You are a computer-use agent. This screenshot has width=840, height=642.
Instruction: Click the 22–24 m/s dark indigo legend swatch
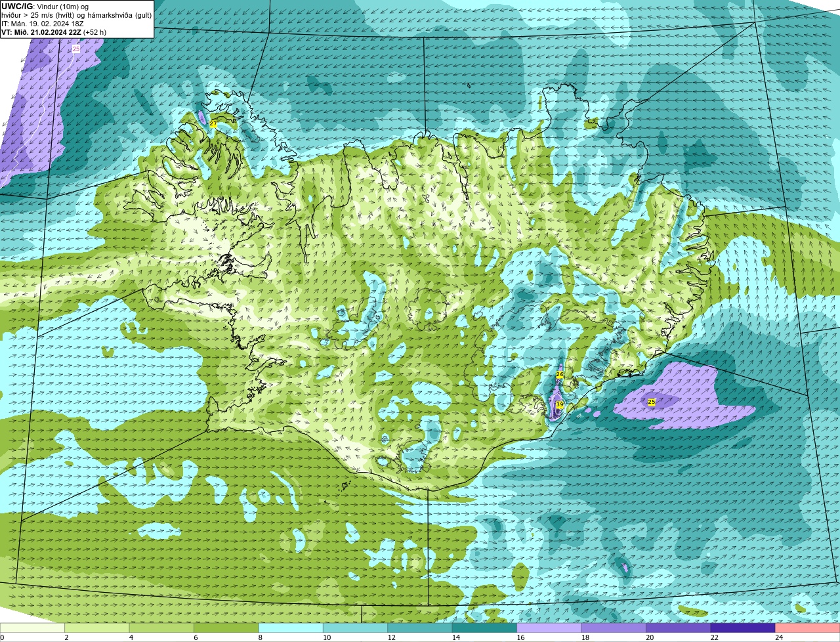(744, 628)
